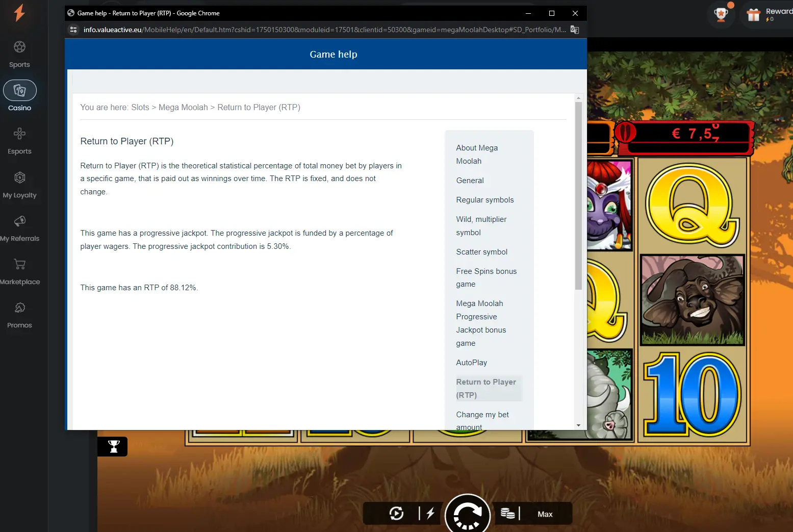Open My Referrals megaphone icon
The image size is (793, 532).
click(19, 221)
